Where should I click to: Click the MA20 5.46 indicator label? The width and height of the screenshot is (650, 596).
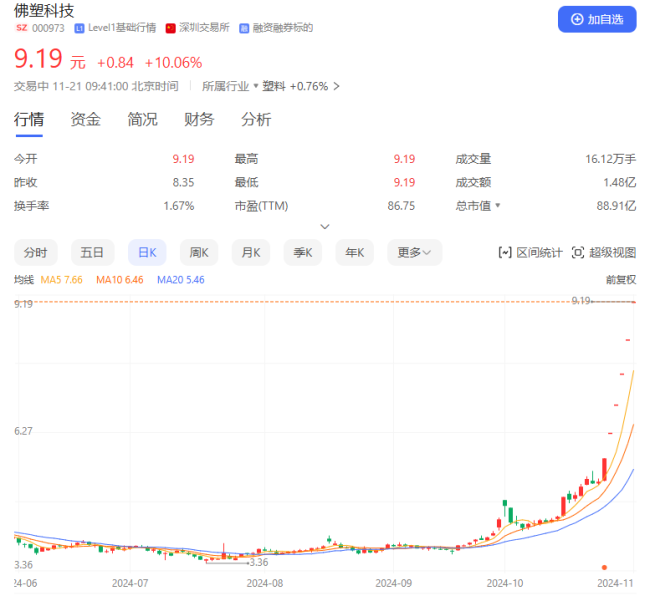click(x=181, y=280)
